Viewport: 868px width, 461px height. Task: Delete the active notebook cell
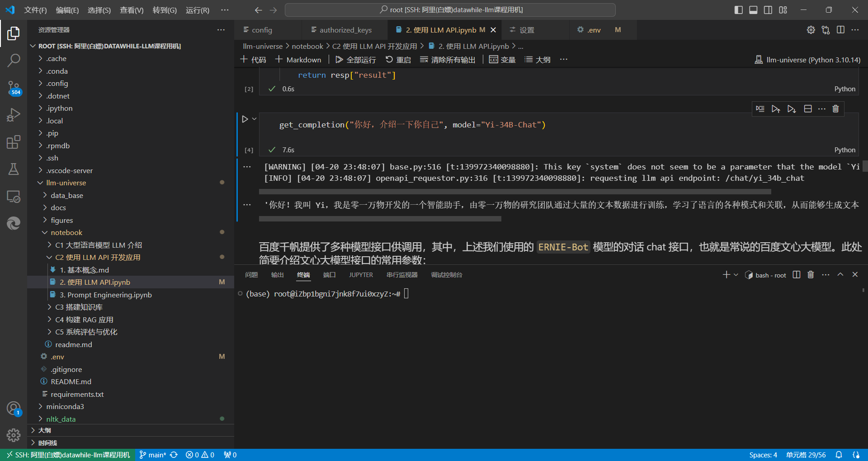(835, 109)
